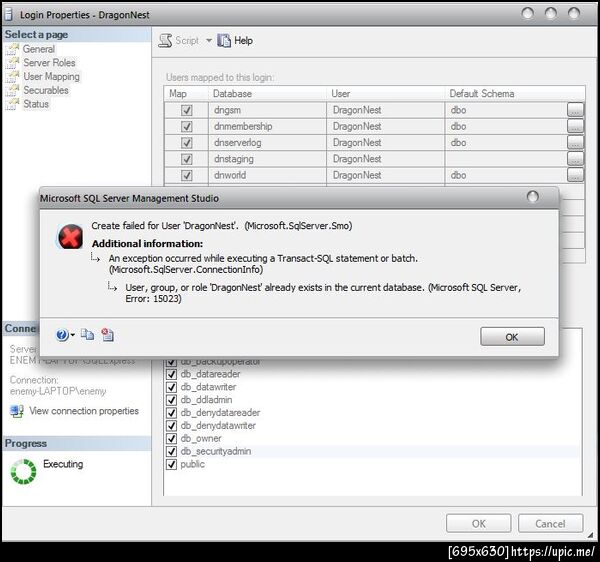Viewport: 600px width, 562px height.
Task: Select the General page
Action: [39, 49]
